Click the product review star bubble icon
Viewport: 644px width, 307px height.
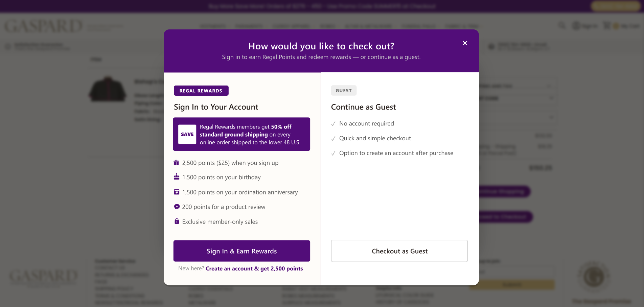tap(177, 207)
